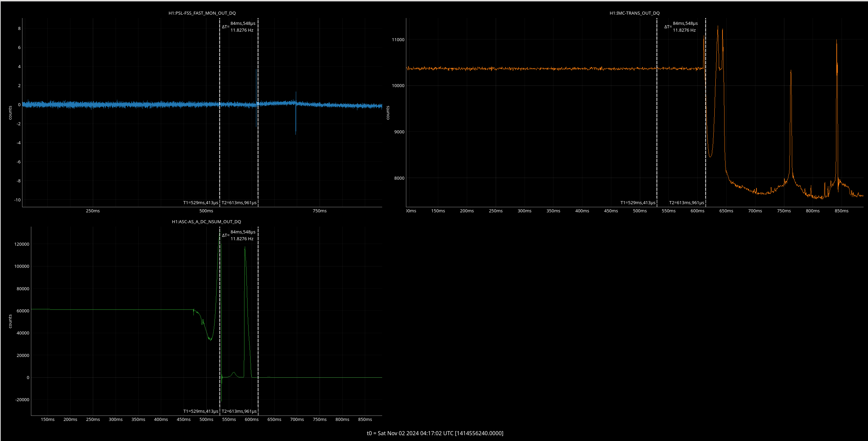Click the T2=613ms,961µs label in the ASC-AS_A plot
This screenshot has height=441, width=868.
point(239,411)
